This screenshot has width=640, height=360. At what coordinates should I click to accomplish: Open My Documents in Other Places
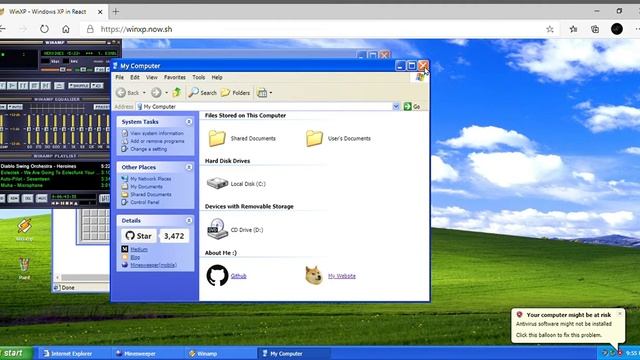147,187
